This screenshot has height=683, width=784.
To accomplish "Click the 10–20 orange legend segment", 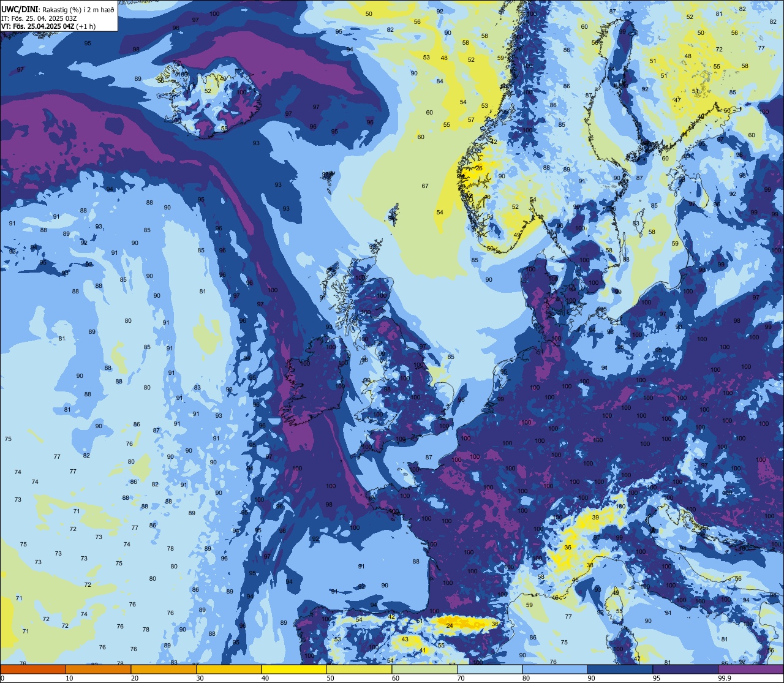I will pos(98,669).
